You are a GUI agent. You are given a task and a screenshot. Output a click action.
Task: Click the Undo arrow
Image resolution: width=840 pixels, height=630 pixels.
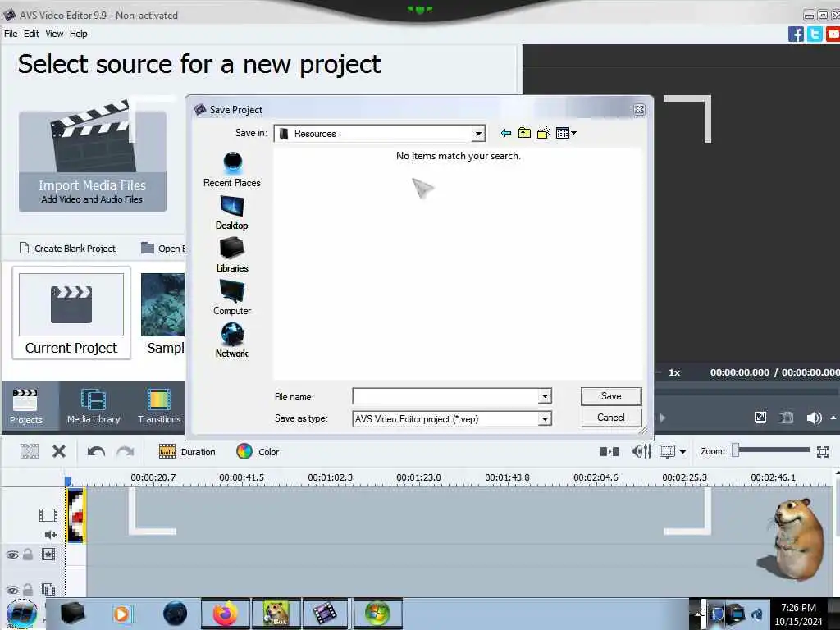97,452
